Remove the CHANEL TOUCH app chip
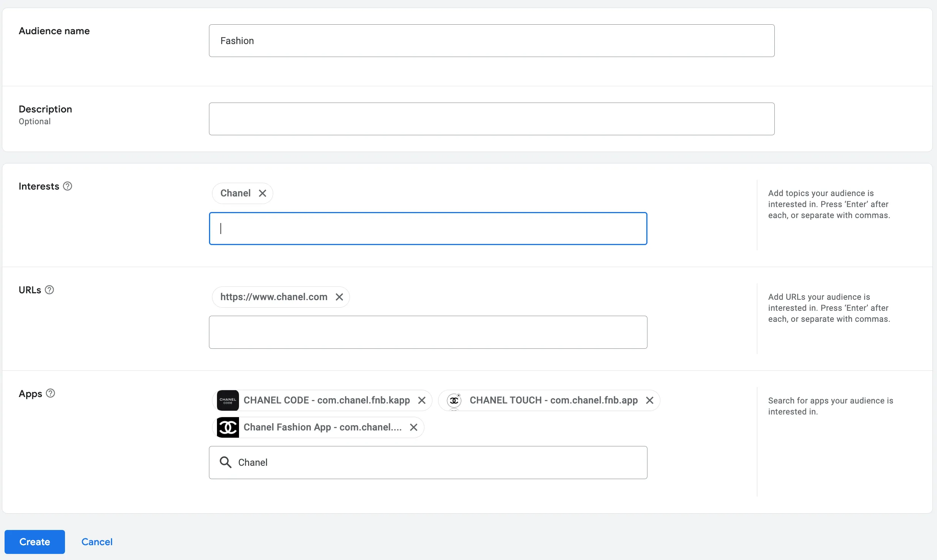The width and height of the screenshot is (937, 560). coord(650,400)
